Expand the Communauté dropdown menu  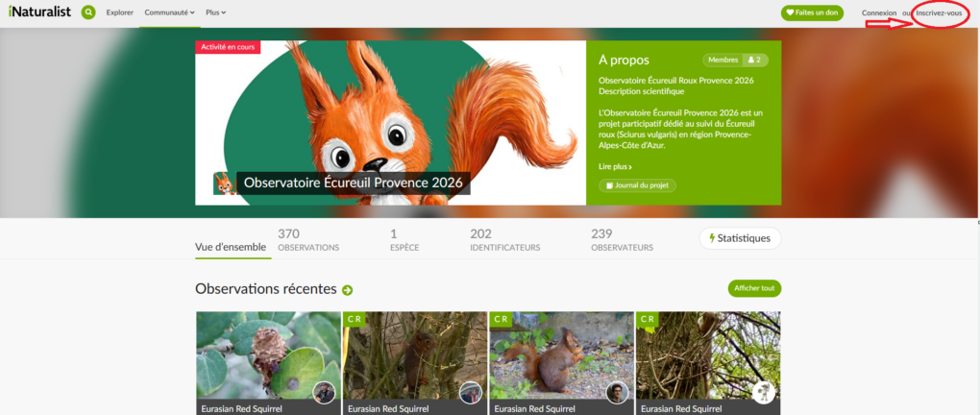[169, 12]
